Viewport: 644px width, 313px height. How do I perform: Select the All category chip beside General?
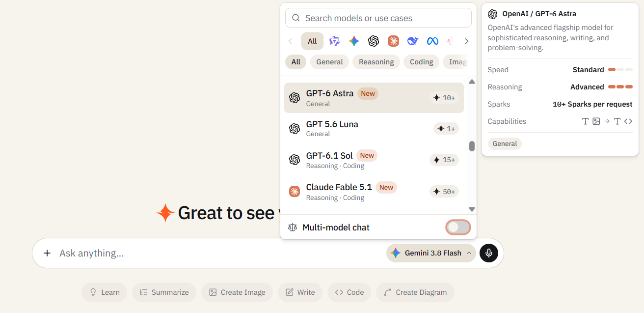[295, 62]
